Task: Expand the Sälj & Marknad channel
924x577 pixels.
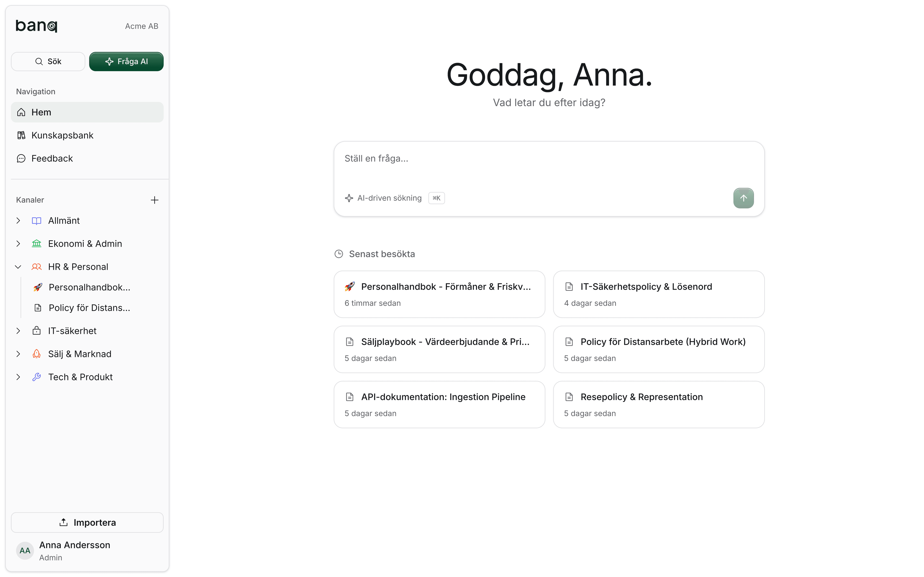Action: point(18,354)
